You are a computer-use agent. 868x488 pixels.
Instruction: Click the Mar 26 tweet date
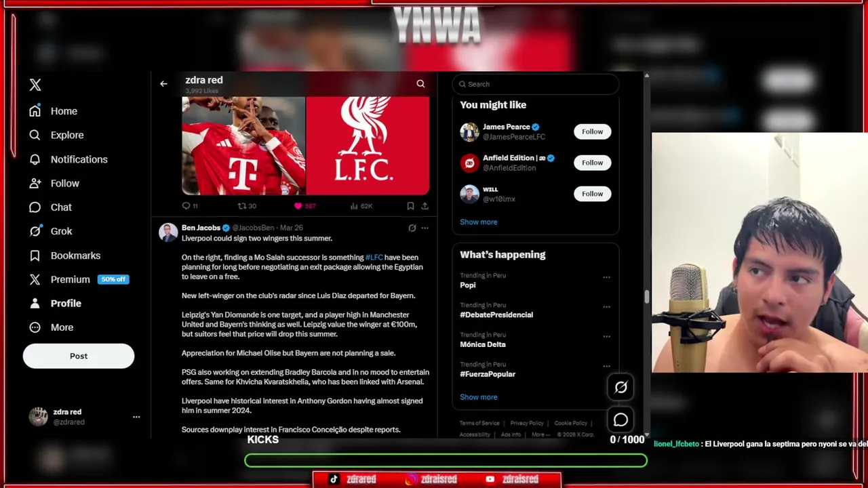(291, 228)
